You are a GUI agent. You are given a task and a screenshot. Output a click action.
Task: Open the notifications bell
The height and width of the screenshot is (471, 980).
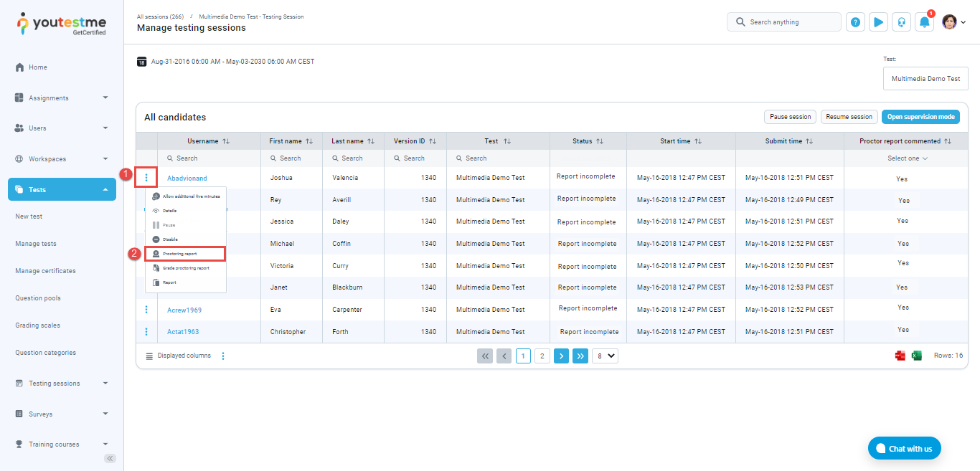924,22
